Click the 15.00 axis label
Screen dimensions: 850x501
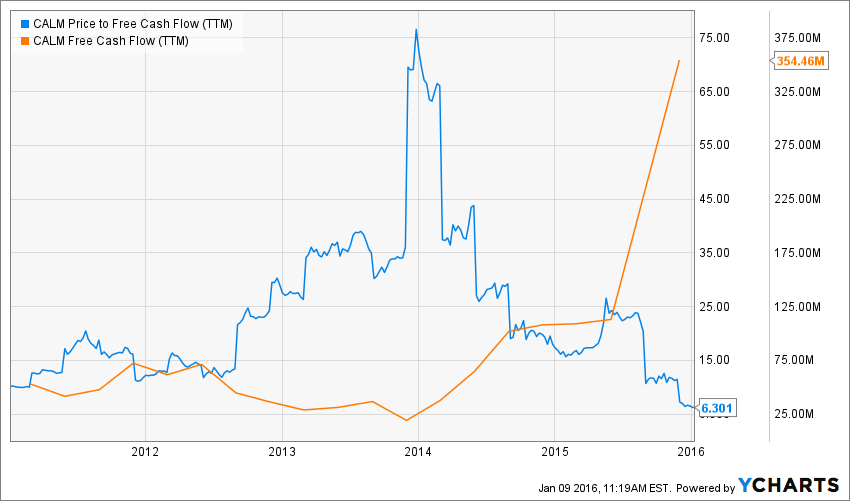(715, 360)
